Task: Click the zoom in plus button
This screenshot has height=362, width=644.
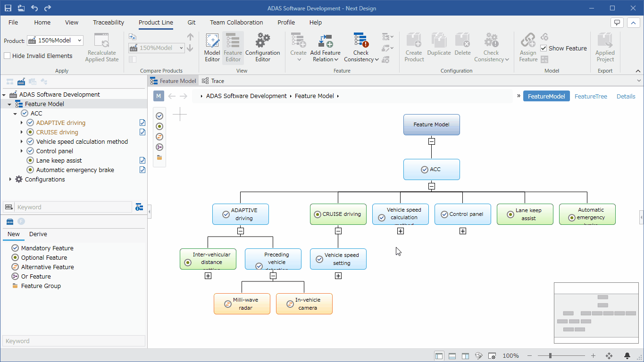Action: (593, 356)
